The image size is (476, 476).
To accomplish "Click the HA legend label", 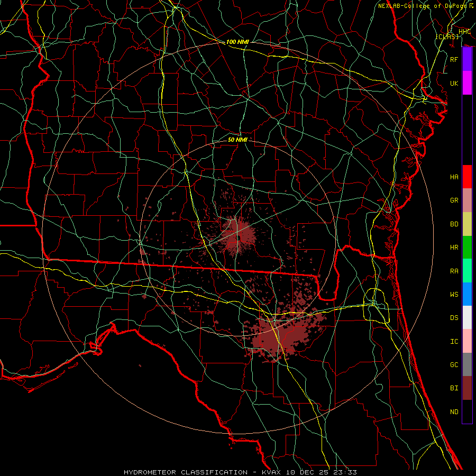I will coord(454,177).
